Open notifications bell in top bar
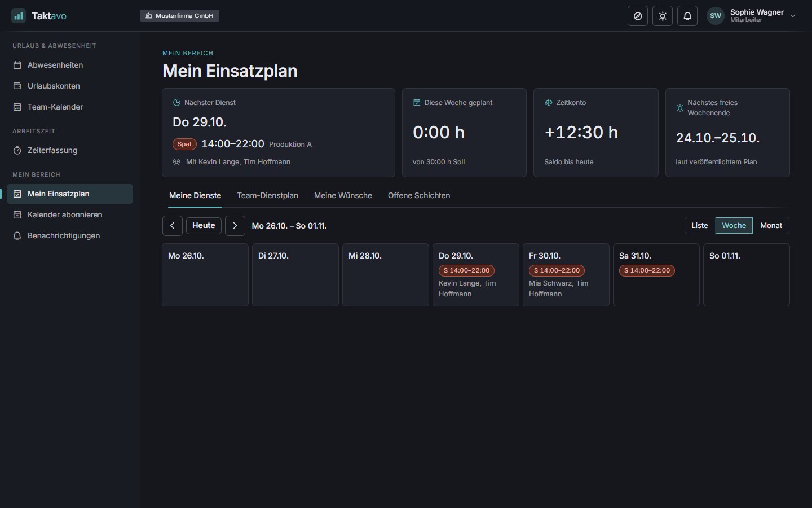812x508 pixels. point(687,16)
